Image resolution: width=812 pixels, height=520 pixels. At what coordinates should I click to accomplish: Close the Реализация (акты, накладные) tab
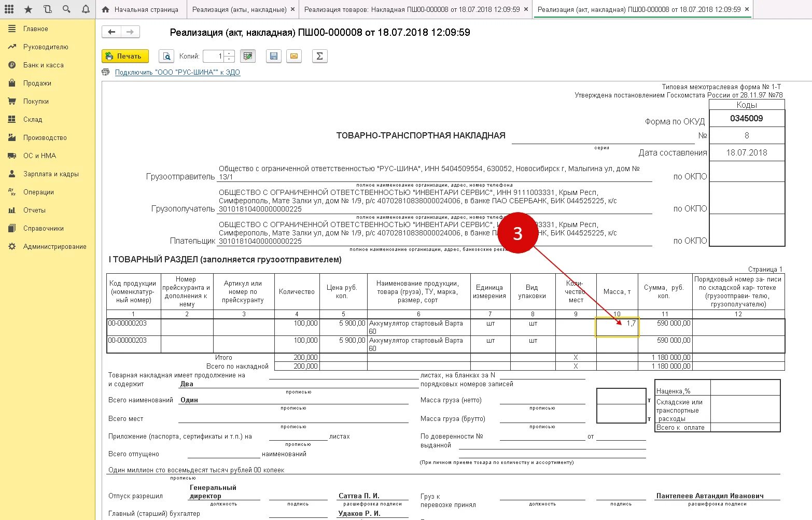tap(293, 9)
